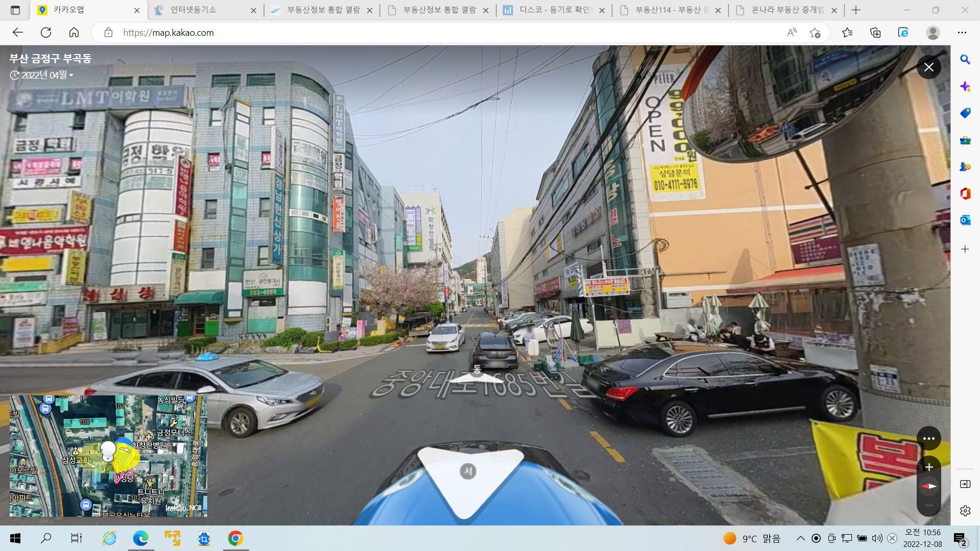Screen dimensions: 980x551
Task: Switch to the 온나라 부동산 중개법 tab
Action: [786, 10]
